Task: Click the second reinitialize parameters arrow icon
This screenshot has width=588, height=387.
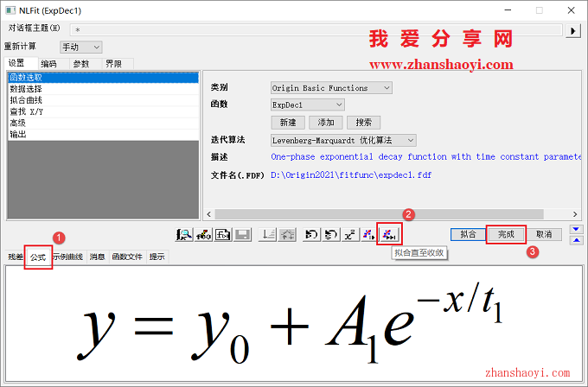Action: coord(330,235)
